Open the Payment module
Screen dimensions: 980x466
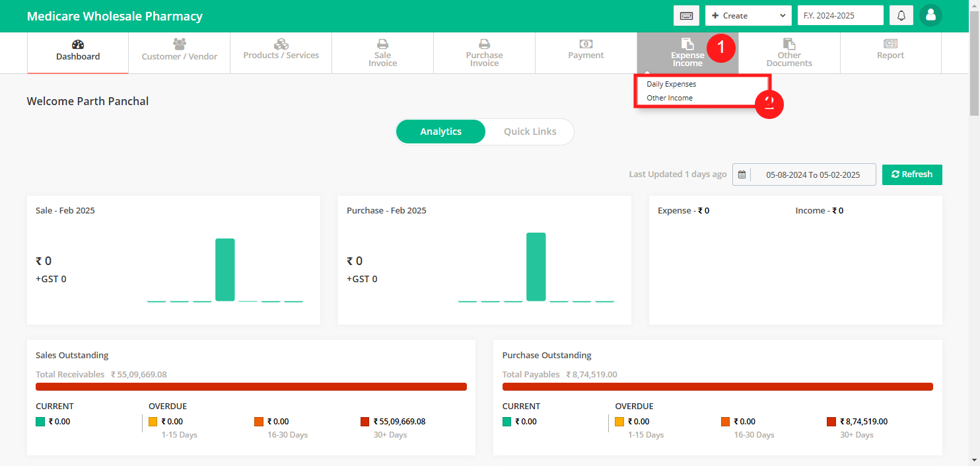(586, 50)
